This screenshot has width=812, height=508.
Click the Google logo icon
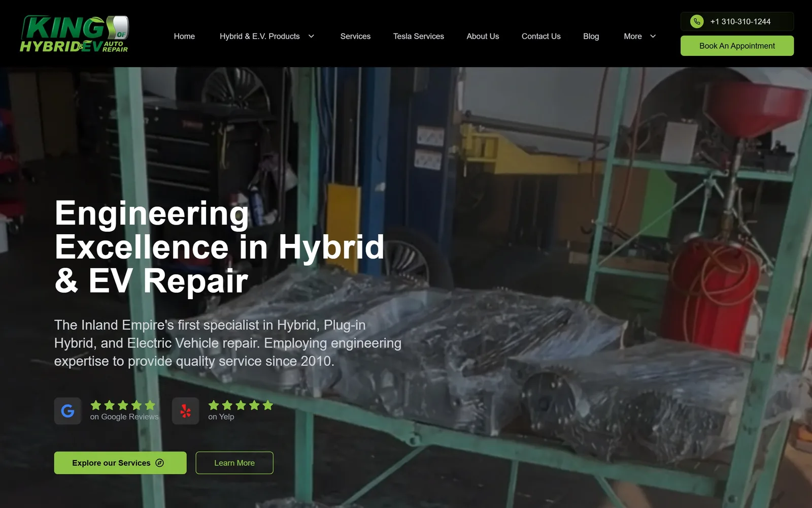coord(67,411)
